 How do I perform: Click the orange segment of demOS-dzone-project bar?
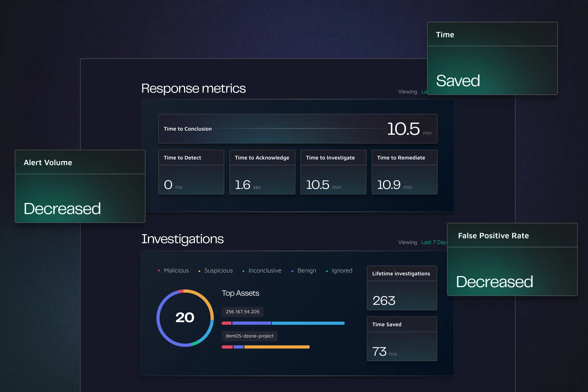point(277,347)
